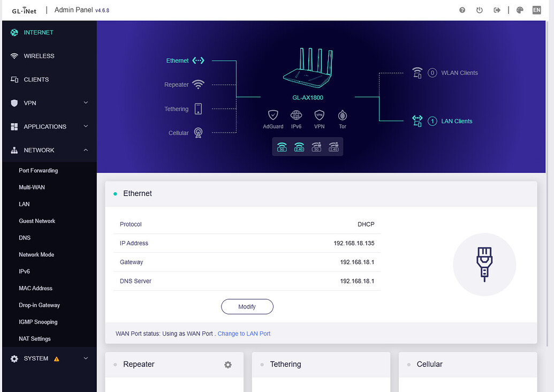This screenshot has height=392, width=554.
Task: Open Multi-WAN submenu item
Action: [49, 187]
